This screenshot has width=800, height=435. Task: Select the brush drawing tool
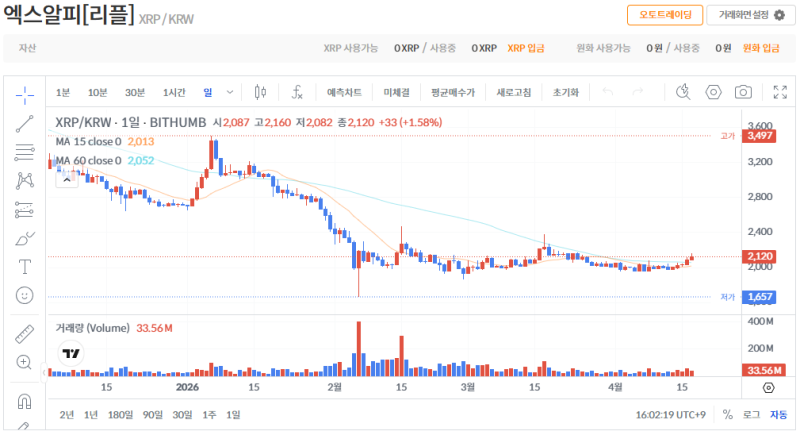click(24, 238)
